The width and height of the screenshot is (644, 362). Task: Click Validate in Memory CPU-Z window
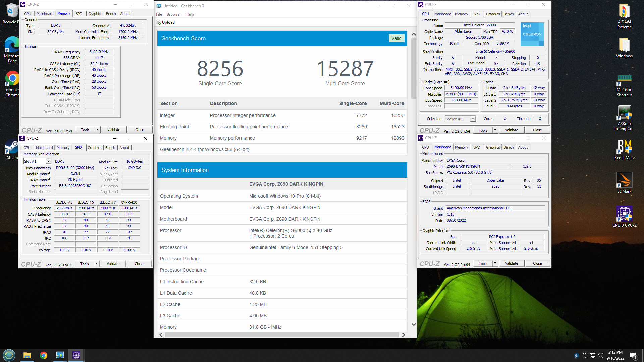point(114,130)
